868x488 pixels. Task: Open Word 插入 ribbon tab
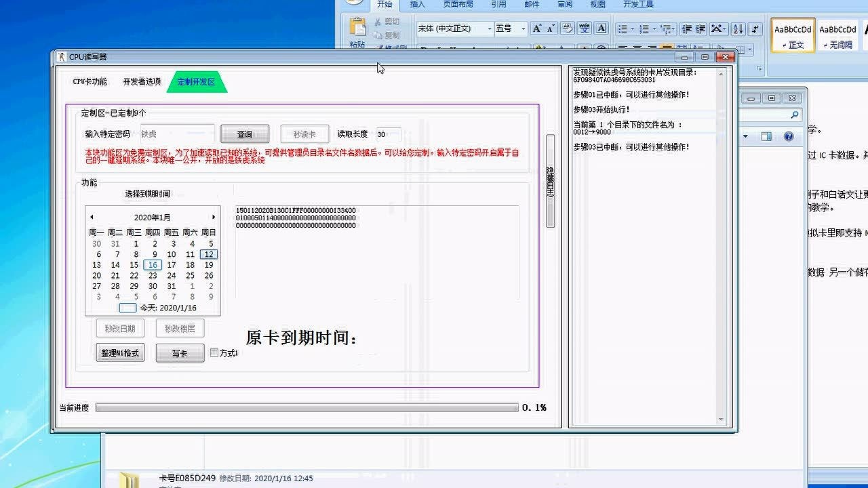point(418,4)
